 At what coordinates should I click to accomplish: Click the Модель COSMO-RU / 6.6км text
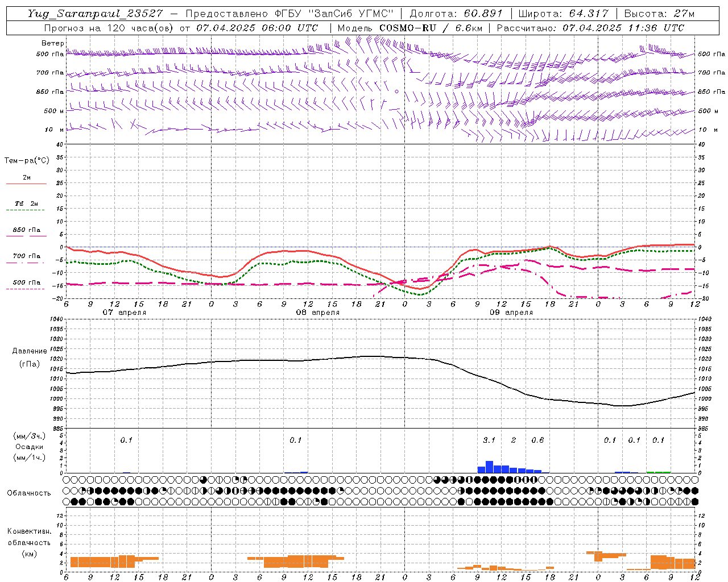410,28
